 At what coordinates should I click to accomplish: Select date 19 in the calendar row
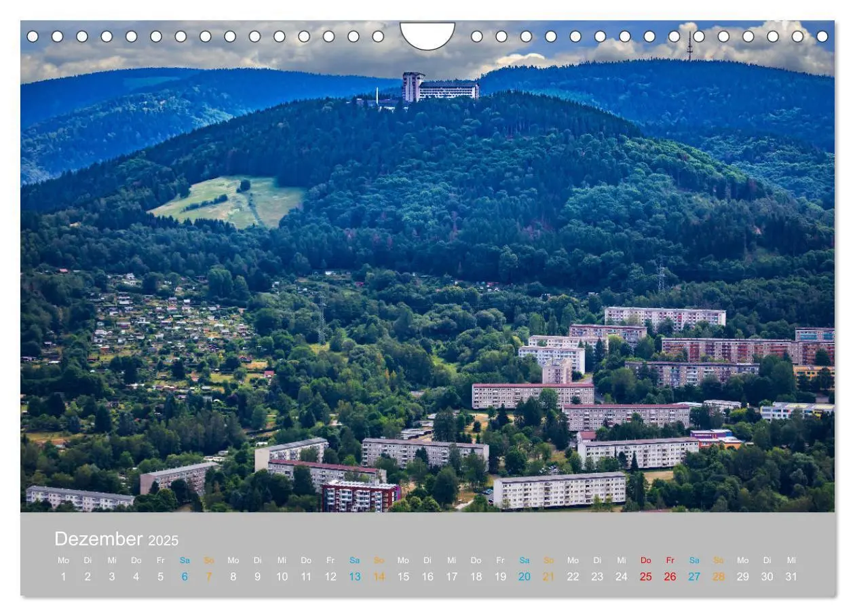click(500, 577)
